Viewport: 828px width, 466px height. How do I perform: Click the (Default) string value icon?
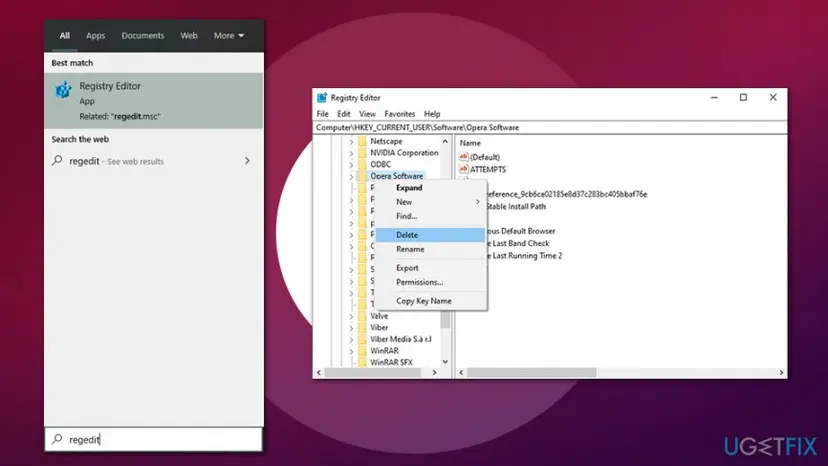pyautogui.click(x=464, y=157)
